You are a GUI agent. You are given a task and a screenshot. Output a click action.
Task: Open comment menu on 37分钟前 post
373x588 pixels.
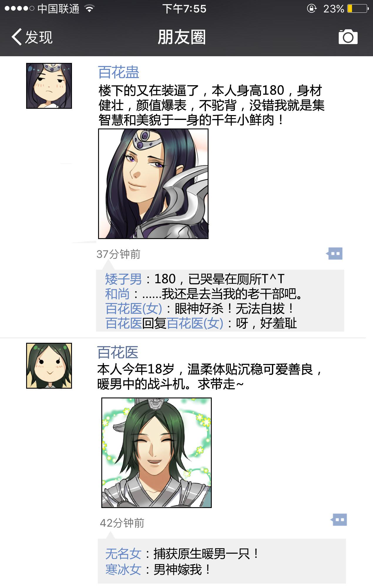point(335,253)
